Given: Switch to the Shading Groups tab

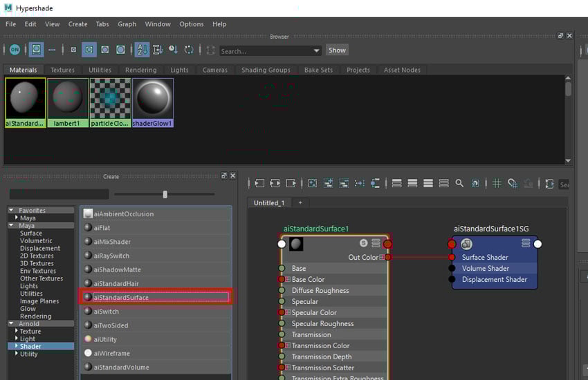Looking at the screenshot, I should coord(266,70).
